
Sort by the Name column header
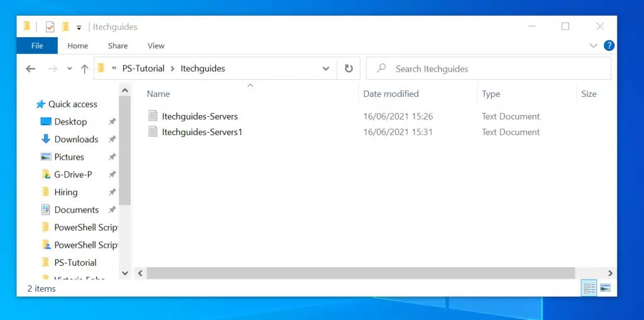tap(158, 94)
